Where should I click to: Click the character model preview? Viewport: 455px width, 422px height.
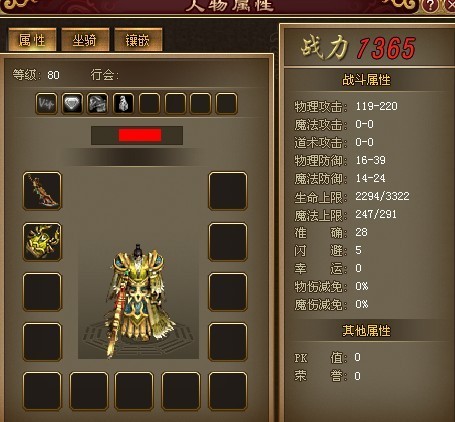[138, 302]
